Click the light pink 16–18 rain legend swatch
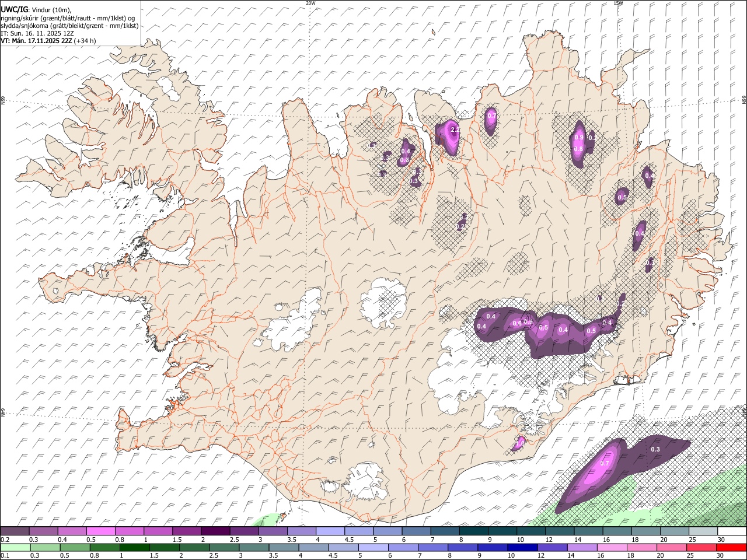This screenshot has height=560, width=747. coord(610,548)
